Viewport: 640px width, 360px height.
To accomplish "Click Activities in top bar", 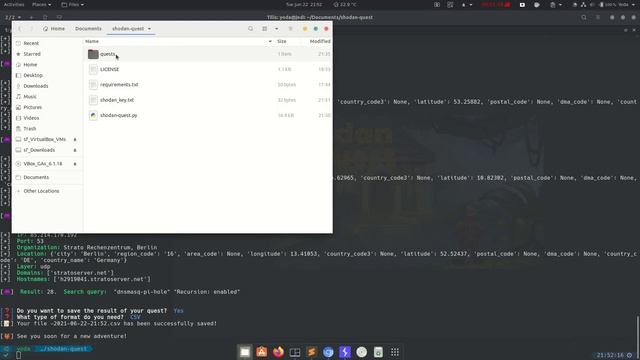I will coord(14,4).
